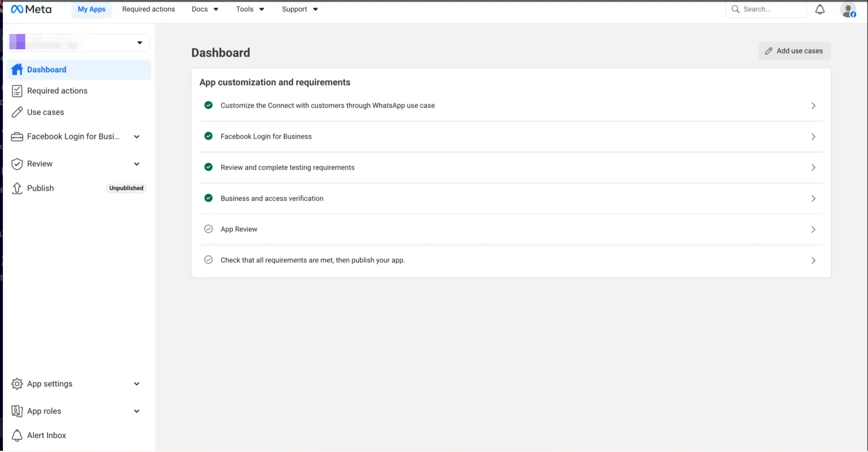Click the App roles badge icon

[x=17, y=411]
